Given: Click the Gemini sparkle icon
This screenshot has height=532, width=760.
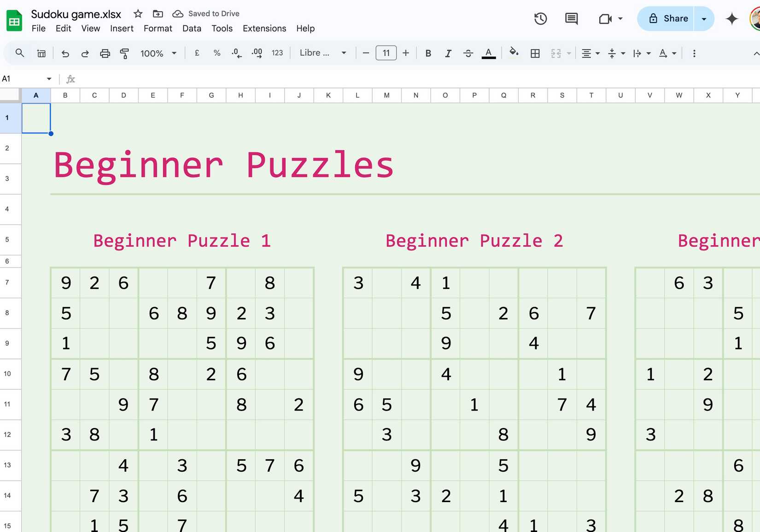Looking at the screenshot, I should pyautogui.click(x=731, y=19).
